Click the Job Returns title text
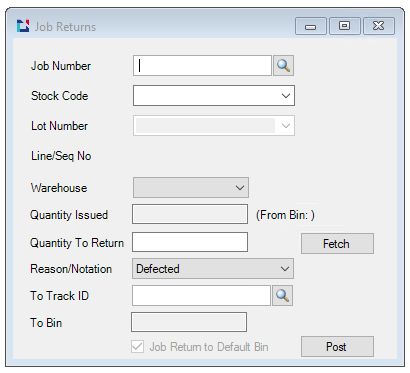 coord(65,27)
